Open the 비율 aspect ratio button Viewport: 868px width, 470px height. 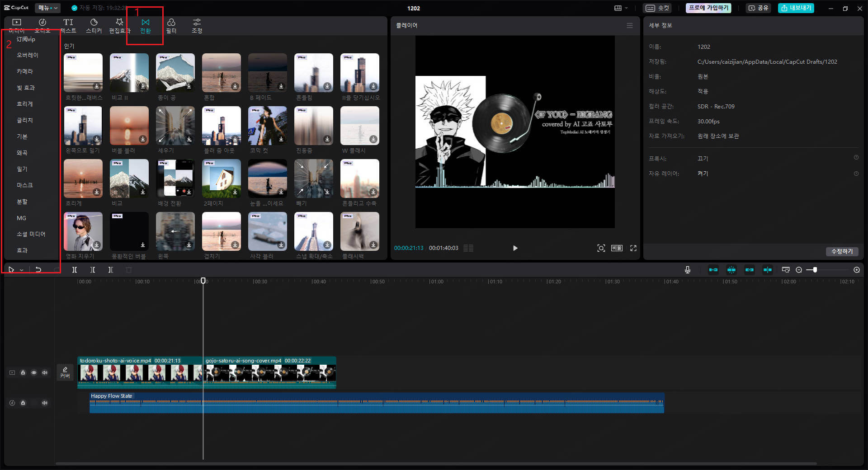coord(617,248)
